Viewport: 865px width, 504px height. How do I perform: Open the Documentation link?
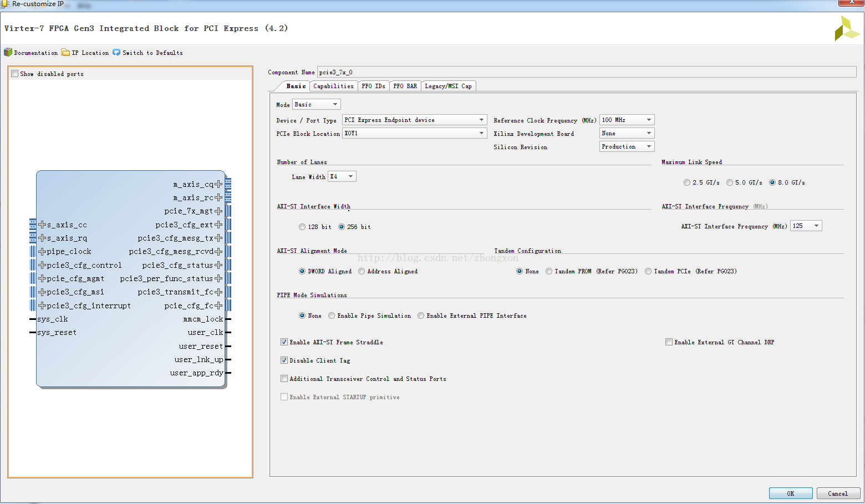pyautogui.click(x=36, y=53)
